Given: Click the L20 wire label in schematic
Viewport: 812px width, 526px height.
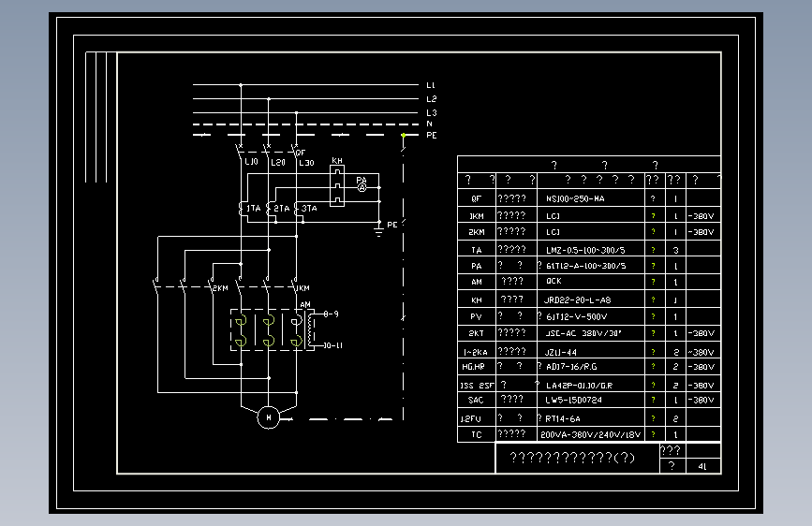Looking at the screenshot, I should [278, 162].
